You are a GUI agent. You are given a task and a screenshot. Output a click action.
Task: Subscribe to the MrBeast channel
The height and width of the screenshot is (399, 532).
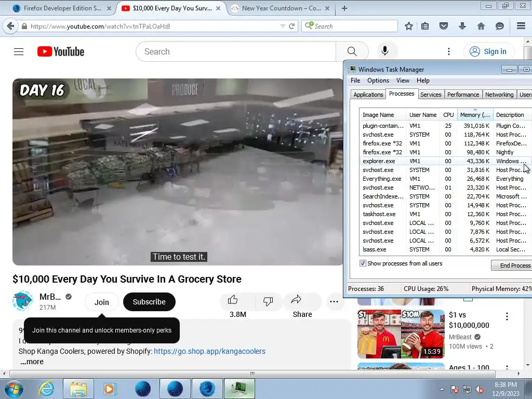click(x=149, y=302)
